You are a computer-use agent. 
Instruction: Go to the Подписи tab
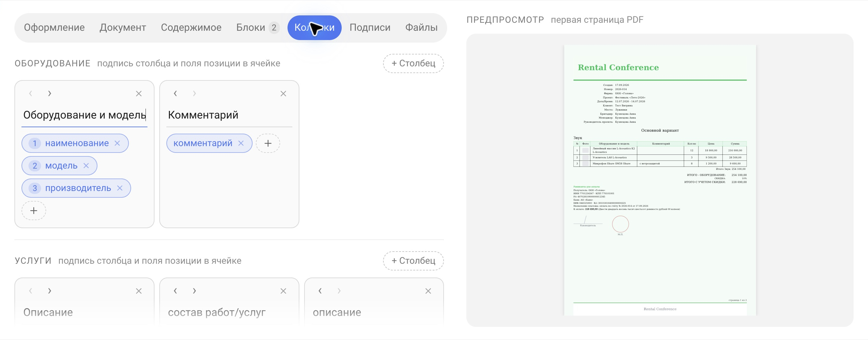[370, 28]
